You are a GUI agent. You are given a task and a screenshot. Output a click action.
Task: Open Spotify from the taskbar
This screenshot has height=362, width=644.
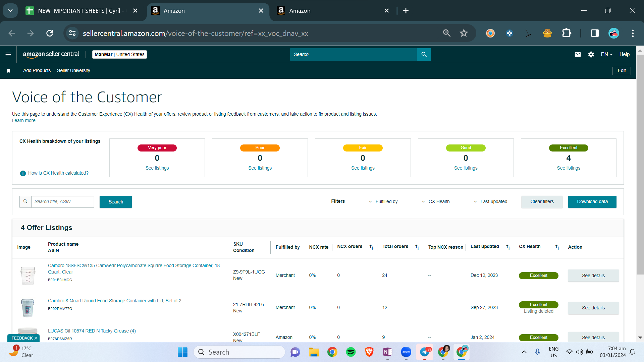point(351,352)
